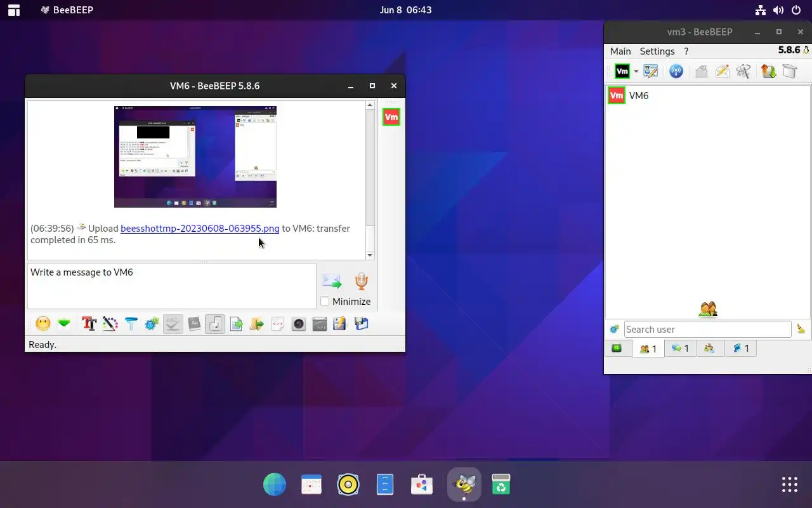
Task: Click the two-people users icon above search
Action: click(x=708, y=309)
